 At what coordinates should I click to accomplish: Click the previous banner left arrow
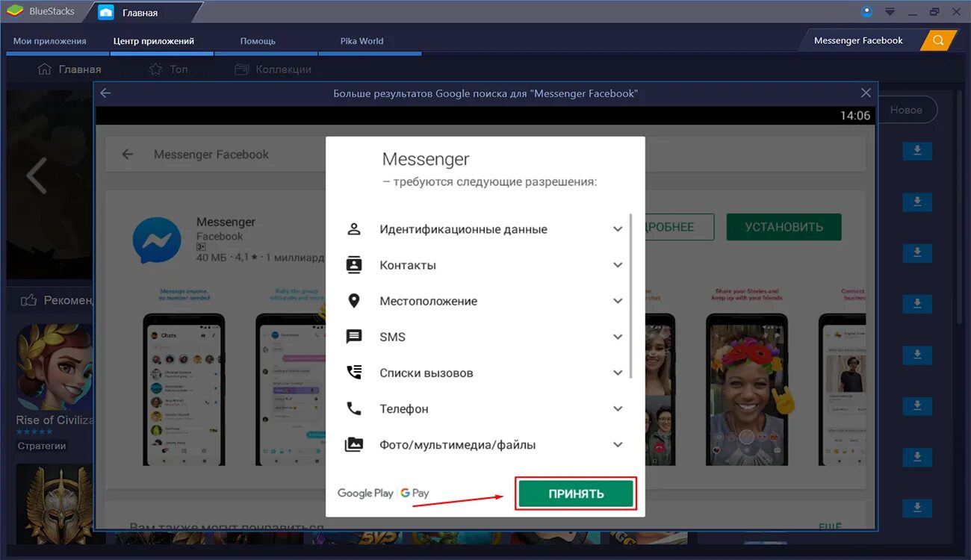[x=36, y=176]
